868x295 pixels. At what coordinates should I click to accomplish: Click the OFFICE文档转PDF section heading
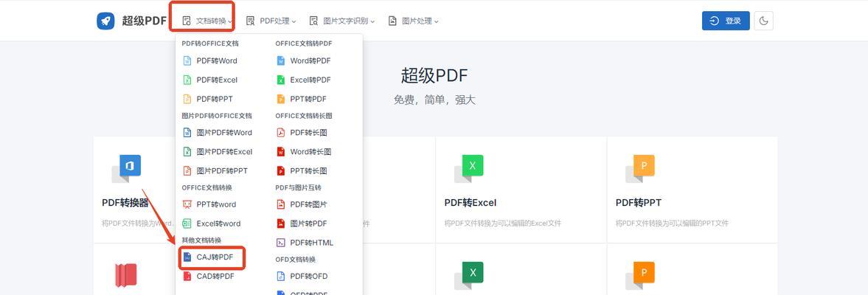point(304,44)
